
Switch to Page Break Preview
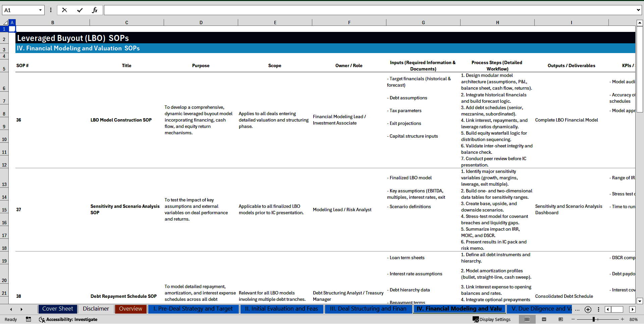(x=560, y=319)
